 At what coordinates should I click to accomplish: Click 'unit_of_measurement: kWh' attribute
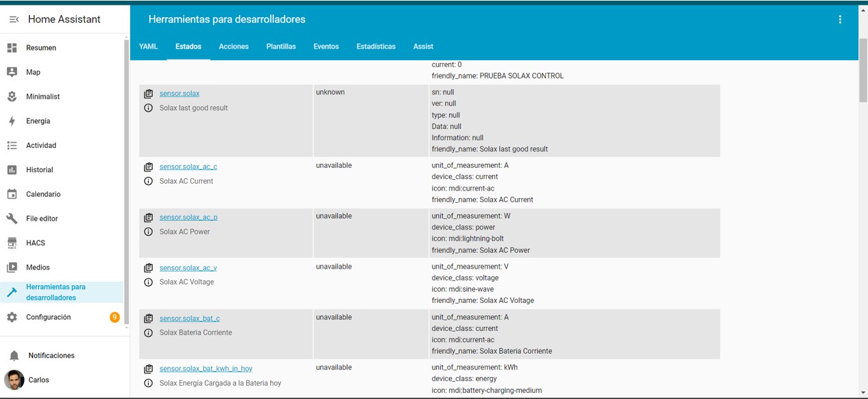tap(474, 367)
